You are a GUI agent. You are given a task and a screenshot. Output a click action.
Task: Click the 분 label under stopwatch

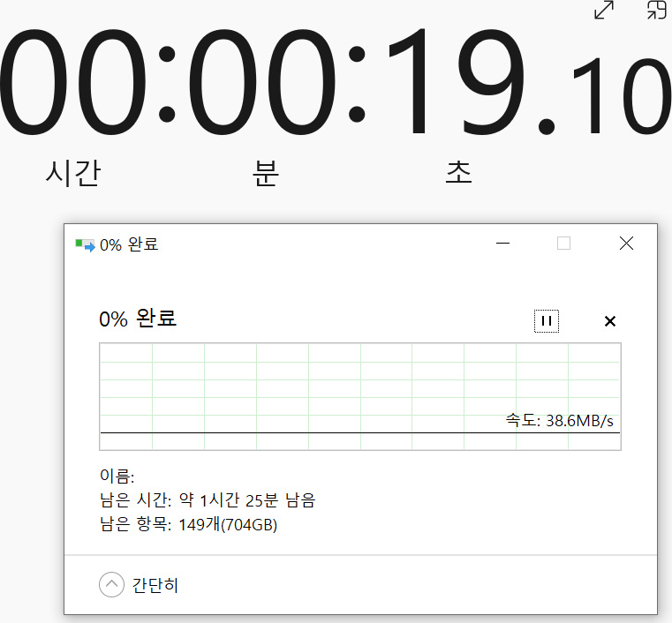point(265,174)
